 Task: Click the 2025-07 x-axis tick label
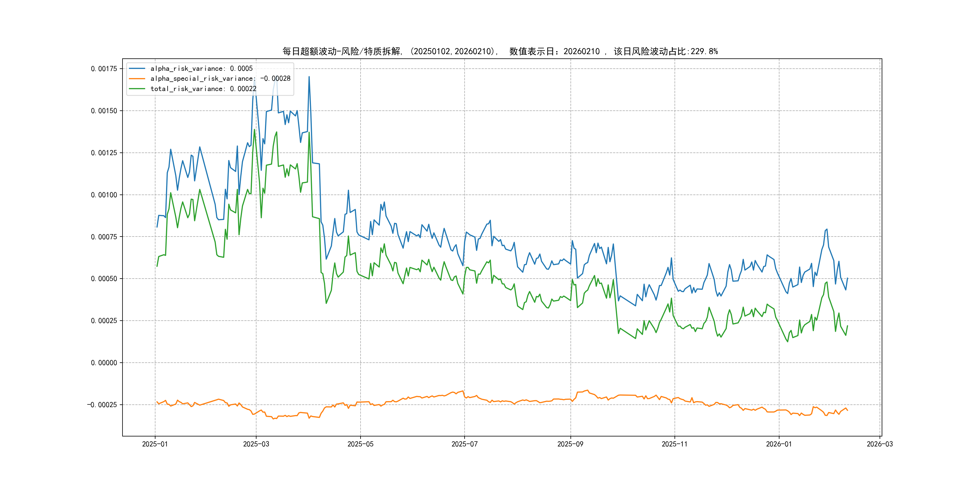point(464,444)
